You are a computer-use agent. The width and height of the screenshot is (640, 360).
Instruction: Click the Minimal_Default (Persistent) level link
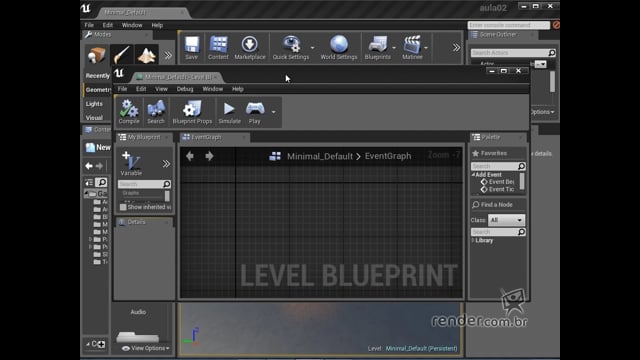click(x=421, y=349)
